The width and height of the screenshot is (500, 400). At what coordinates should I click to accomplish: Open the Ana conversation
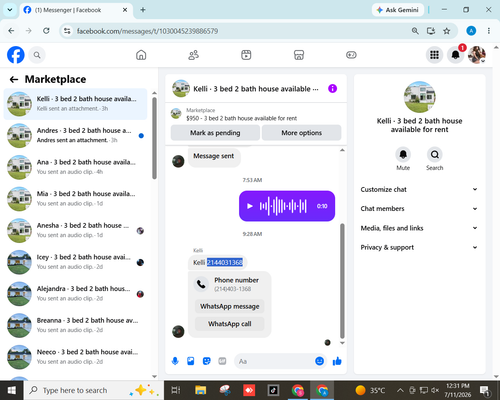click(x=75, y=167)
